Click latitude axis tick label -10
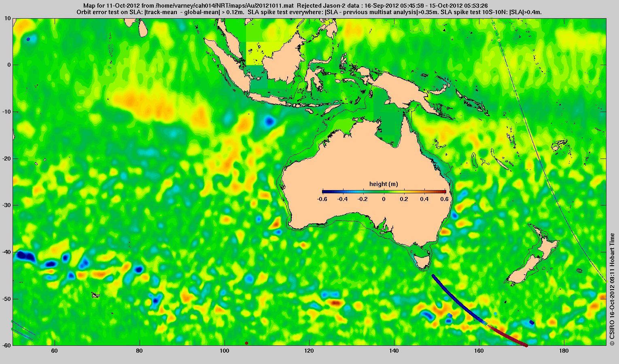The image size is (619, 364). click(6, 112)
